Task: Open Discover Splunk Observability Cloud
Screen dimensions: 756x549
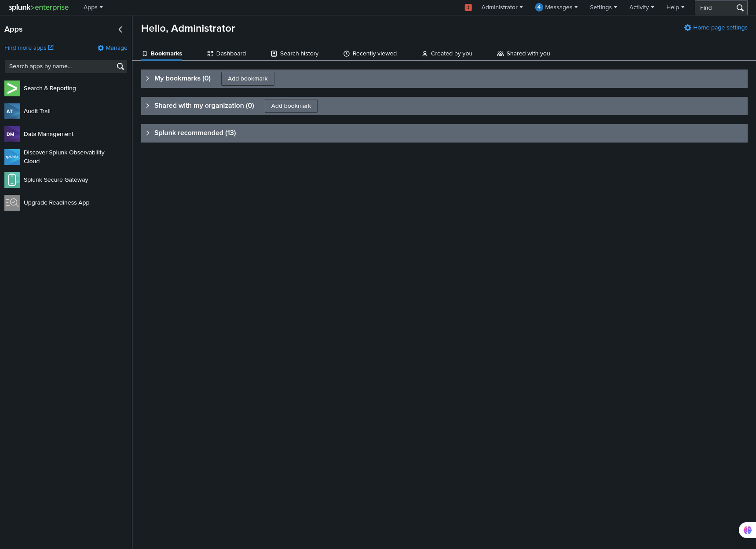Action: click(64, 157)
